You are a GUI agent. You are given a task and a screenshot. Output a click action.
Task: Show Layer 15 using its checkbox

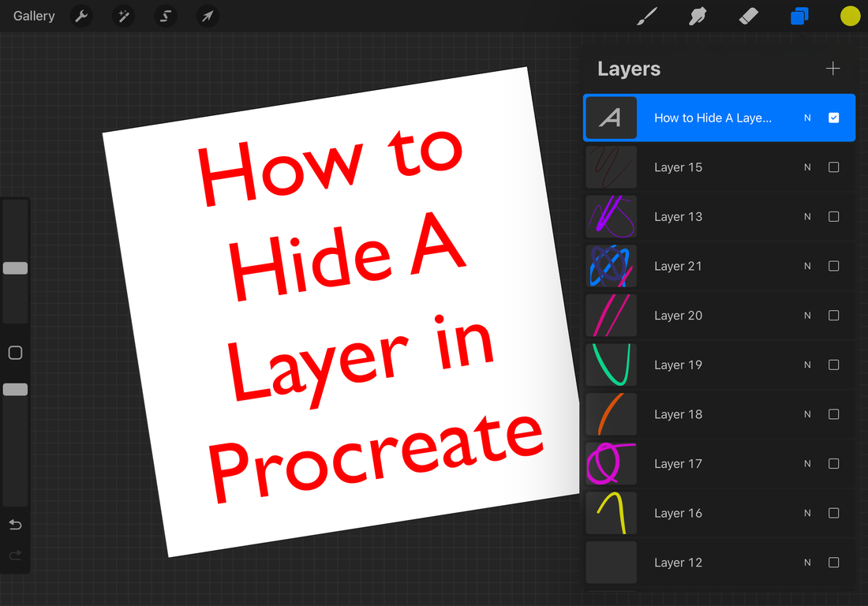(x=833, y=167)
